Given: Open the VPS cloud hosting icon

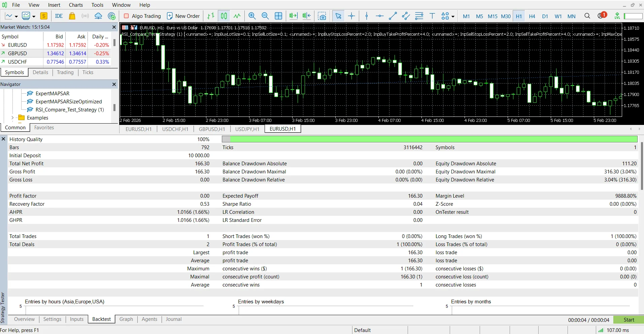Looking at the screenshot, I should point(98,16).
